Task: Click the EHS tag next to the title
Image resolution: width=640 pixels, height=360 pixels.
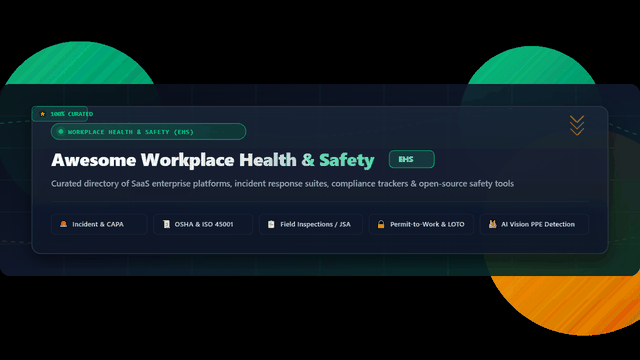Action: [411, 159]
